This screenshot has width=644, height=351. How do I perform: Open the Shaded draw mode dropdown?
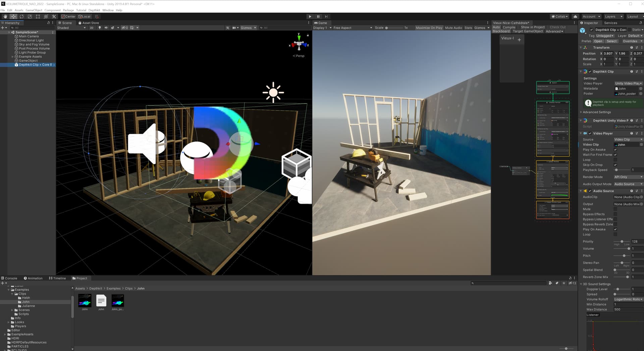[x=71, y=28]
